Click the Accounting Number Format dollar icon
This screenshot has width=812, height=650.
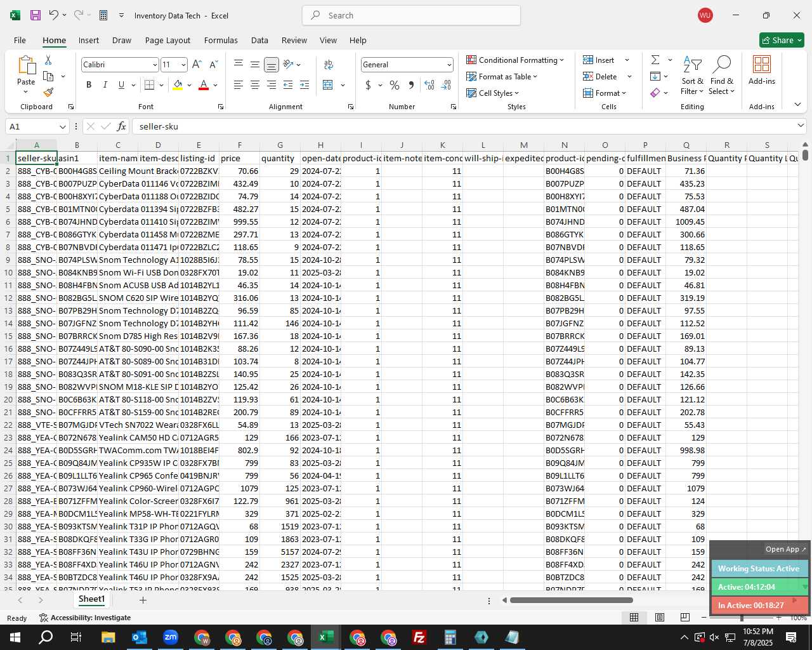[x=369, y=85]
